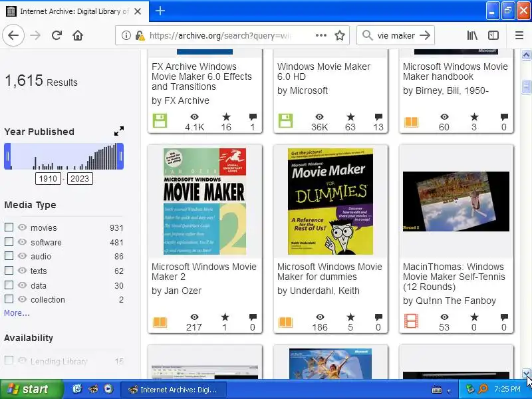
Task: Click Movie Maker for Dummies cover thumbnail
Action: pyautogui.click(x=330, y=201)
